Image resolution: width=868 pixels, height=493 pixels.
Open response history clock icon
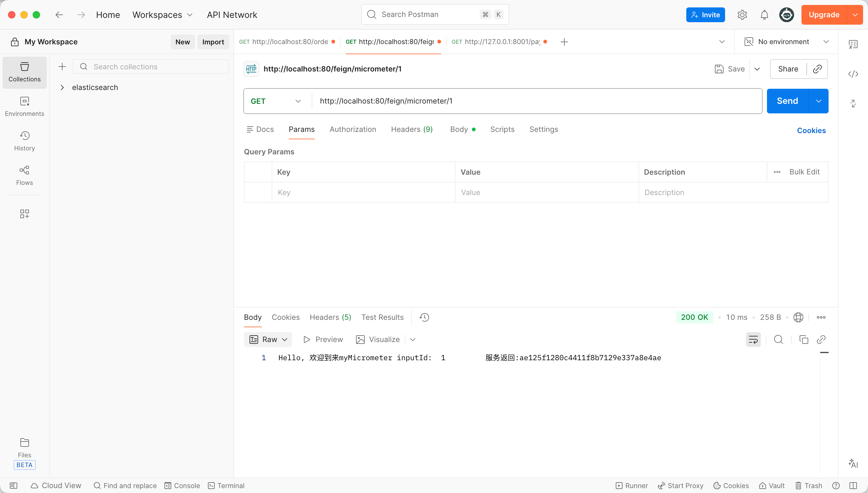pos(424,317)
